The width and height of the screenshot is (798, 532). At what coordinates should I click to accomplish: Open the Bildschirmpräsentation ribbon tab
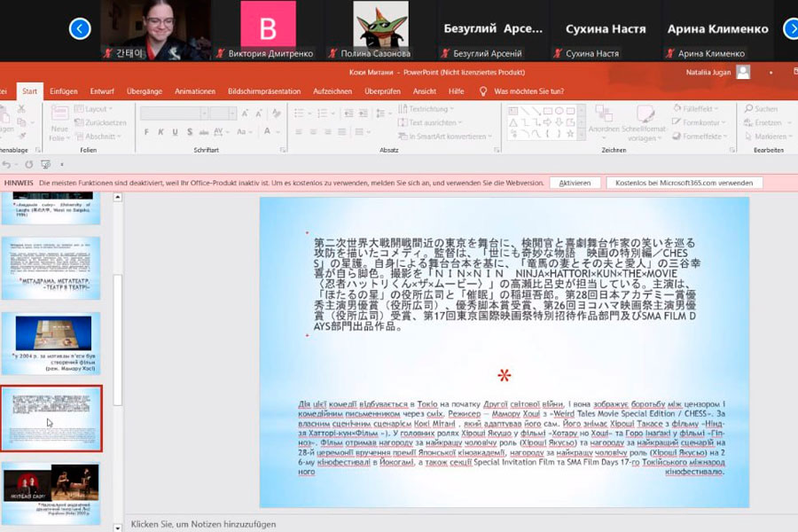(264, 91)
